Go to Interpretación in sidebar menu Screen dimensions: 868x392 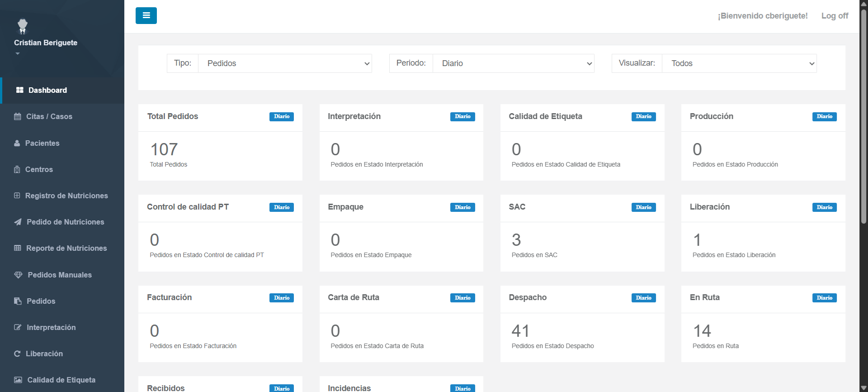point(51,327)
